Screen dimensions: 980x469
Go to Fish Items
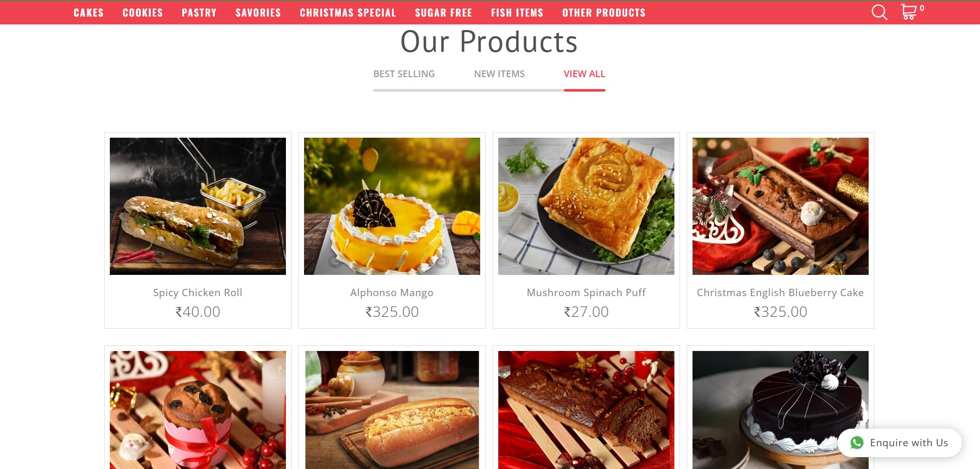click(x=517, y=13)
